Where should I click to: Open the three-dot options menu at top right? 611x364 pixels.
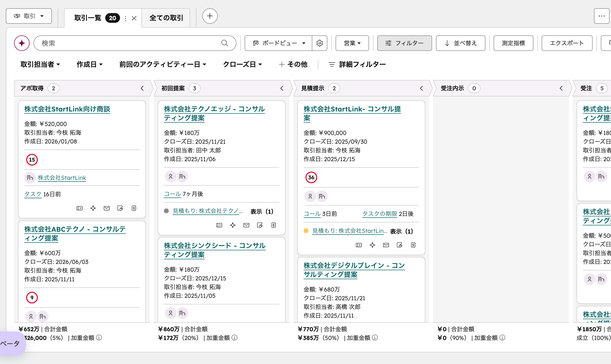602,16
